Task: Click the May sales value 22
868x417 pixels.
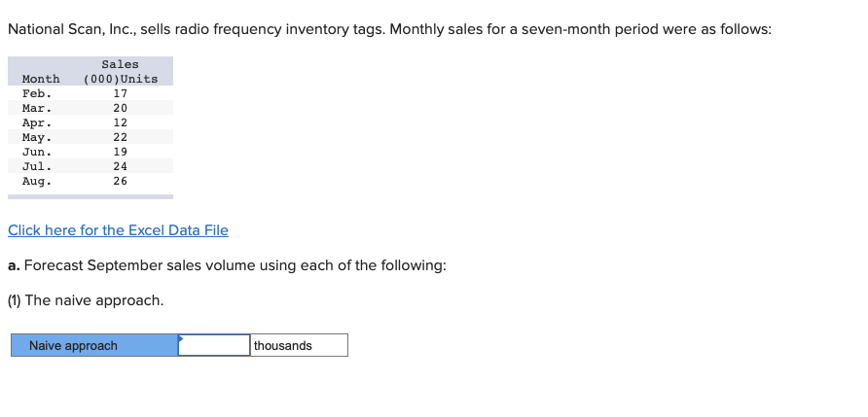Action: click(121, 137)
